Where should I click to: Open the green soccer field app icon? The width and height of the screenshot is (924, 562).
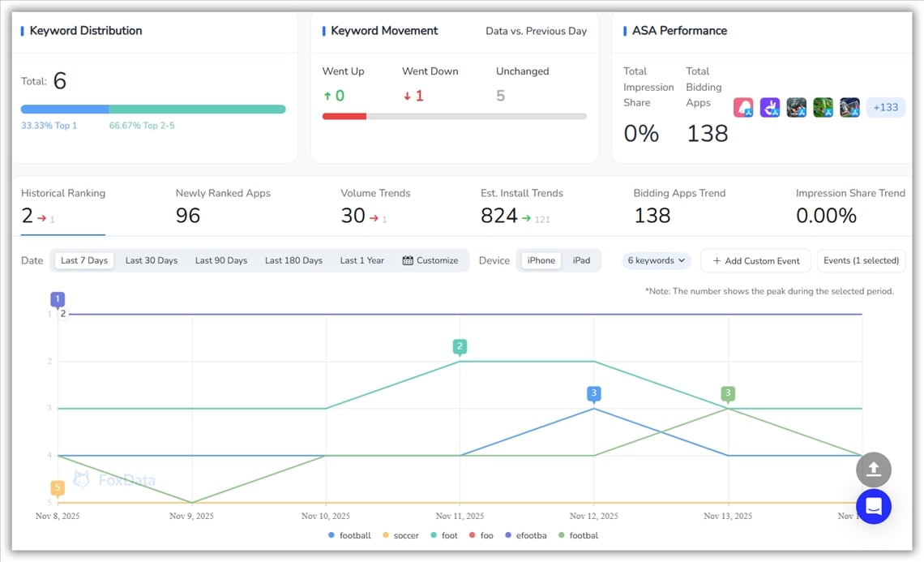tap(823, 108)
